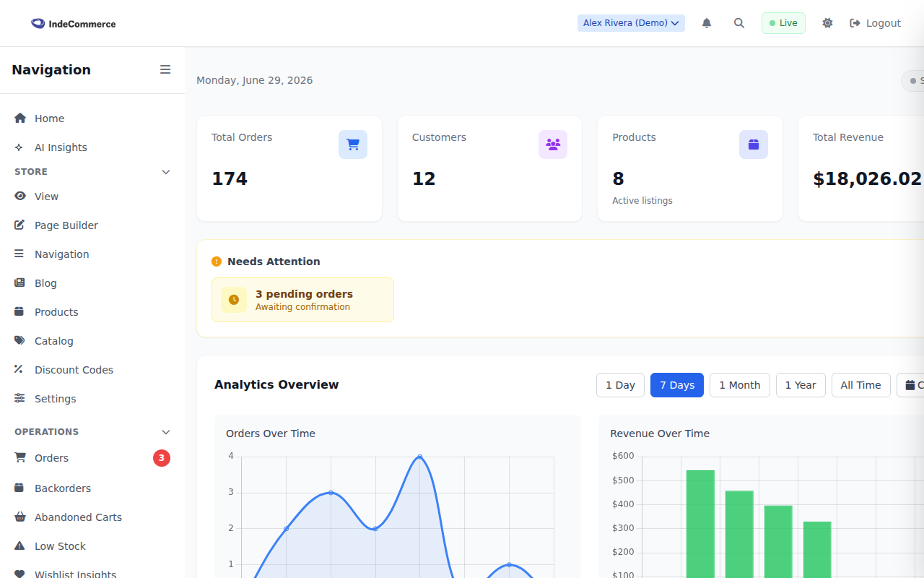Select the All Time range
This screenshot has height=578, width=924.
[x=861, y=385]
